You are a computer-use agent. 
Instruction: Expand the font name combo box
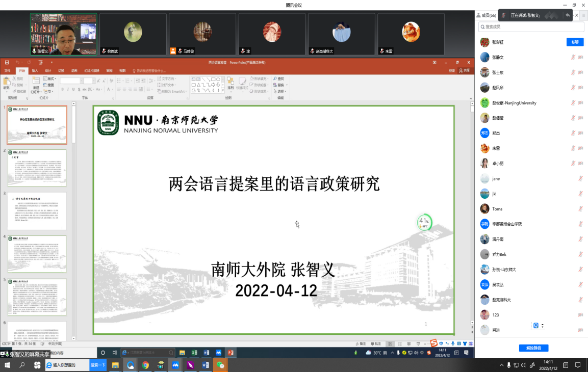(x=82, y=81)
